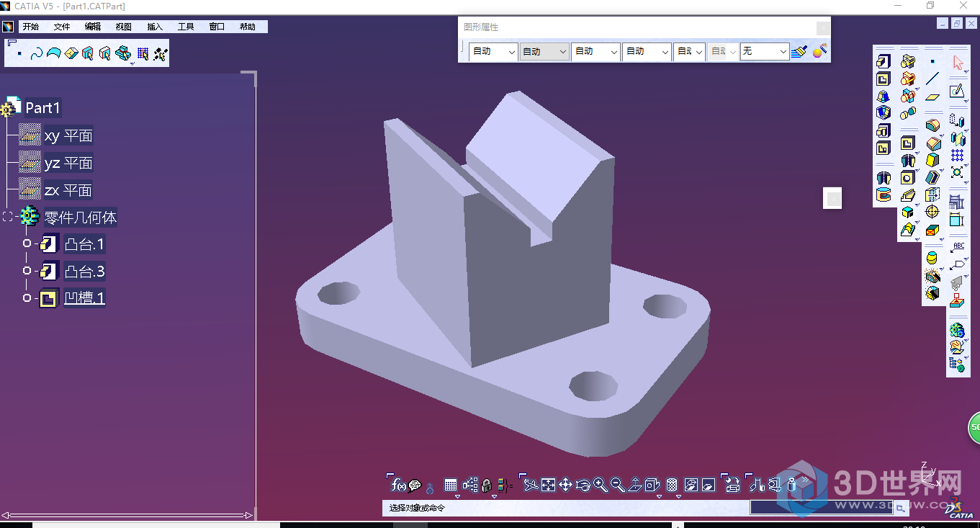
Task: Click the text with leader ABC icon
Action: (x=958, y=246)
